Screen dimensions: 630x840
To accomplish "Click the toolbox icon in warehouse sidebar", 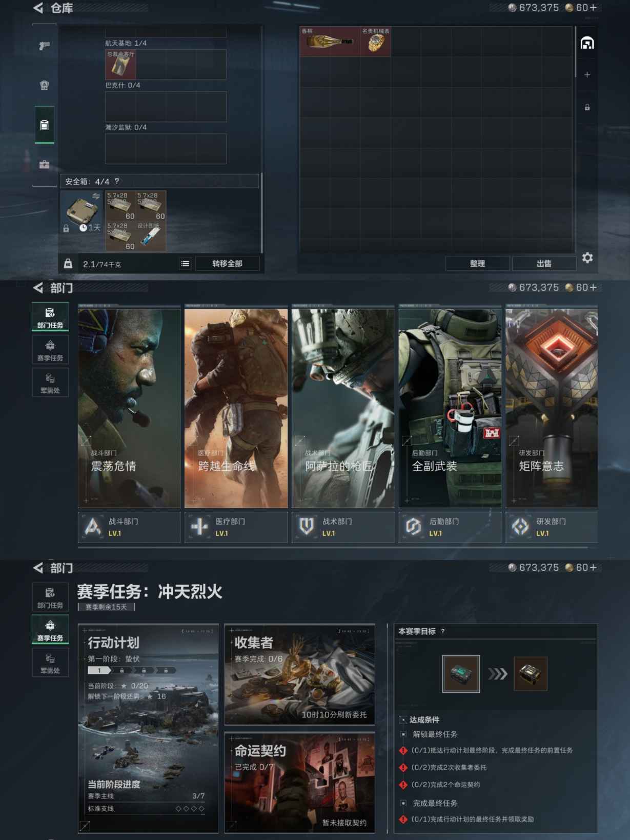I will [x=45, y=165].
